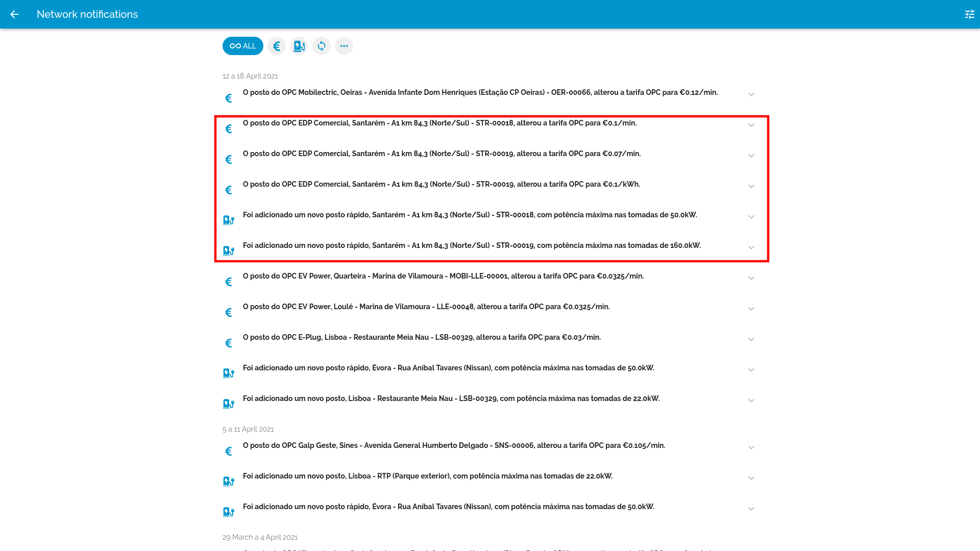
Task: Open the three-dots more filters chip
Action: 344,46
